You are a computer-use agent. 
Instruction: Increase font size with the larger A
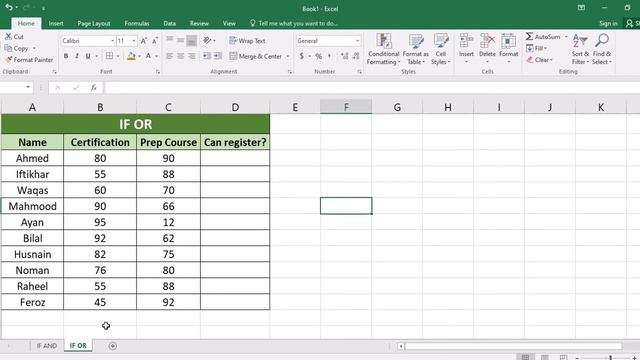pos(144,41)
